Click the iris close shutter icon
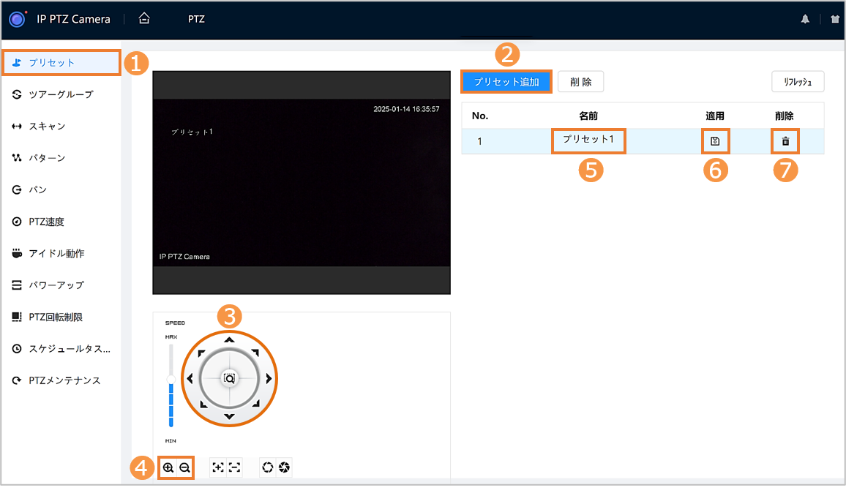This screenshot has width=846, height=504. coord(284,467)
